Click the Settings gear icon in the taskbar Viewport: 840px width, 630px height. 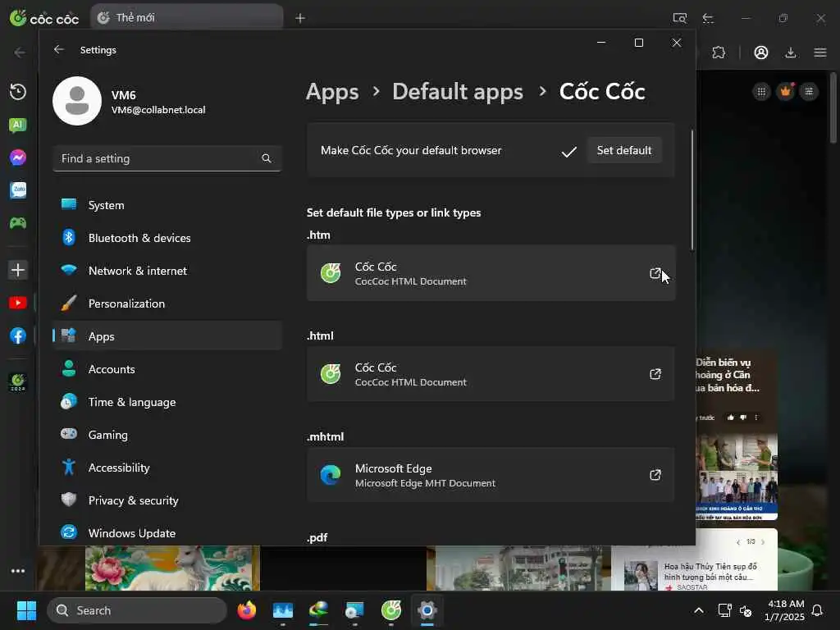tap(427, 610)
